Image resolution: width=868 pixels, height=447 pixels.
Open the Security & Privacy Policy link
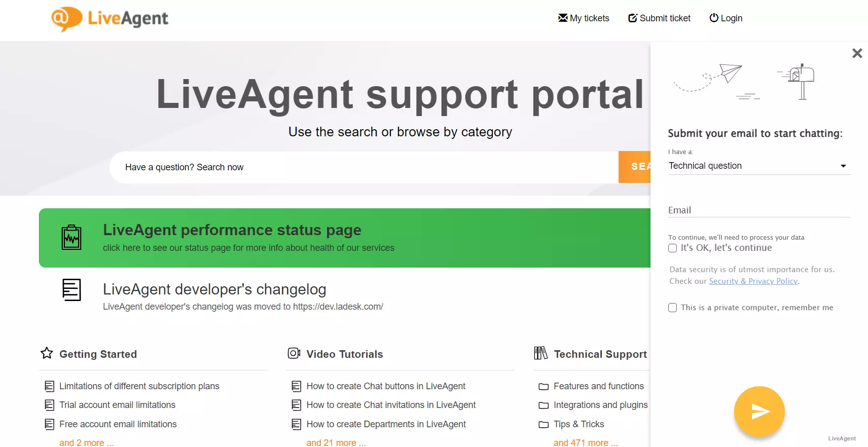click(753, 281)
